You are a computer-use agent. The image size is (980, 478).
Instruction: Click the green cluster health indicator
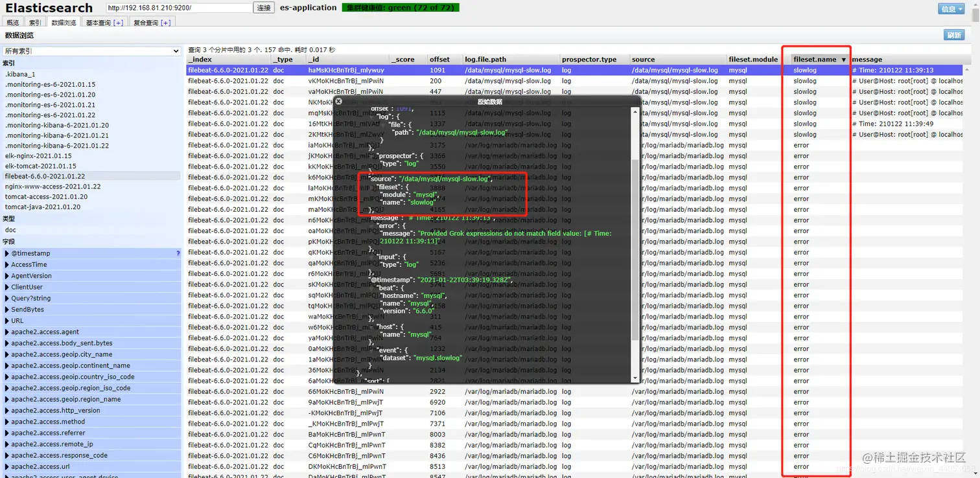pyautogui.click(x=401, y=8)
